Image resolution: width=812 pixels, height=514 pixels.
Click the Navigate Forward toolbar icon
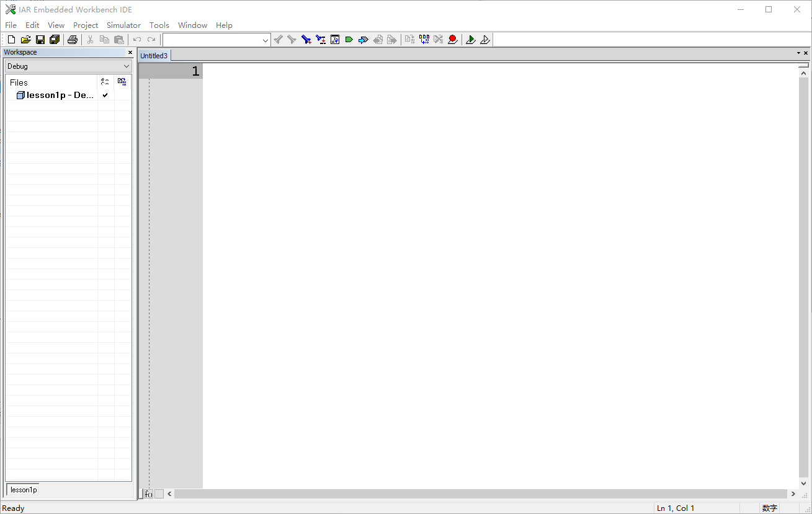(392, 40)
